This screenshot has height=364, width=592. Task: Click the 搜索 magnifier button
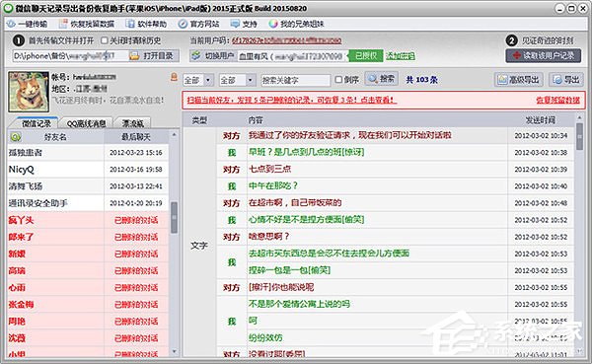pos(381,79)
